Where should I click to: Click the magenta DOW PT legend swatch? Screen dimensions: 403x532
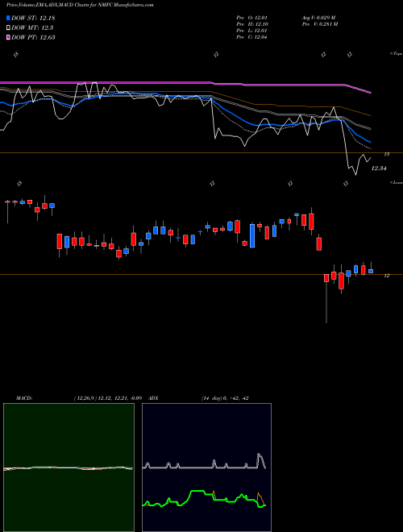point(8,37)
